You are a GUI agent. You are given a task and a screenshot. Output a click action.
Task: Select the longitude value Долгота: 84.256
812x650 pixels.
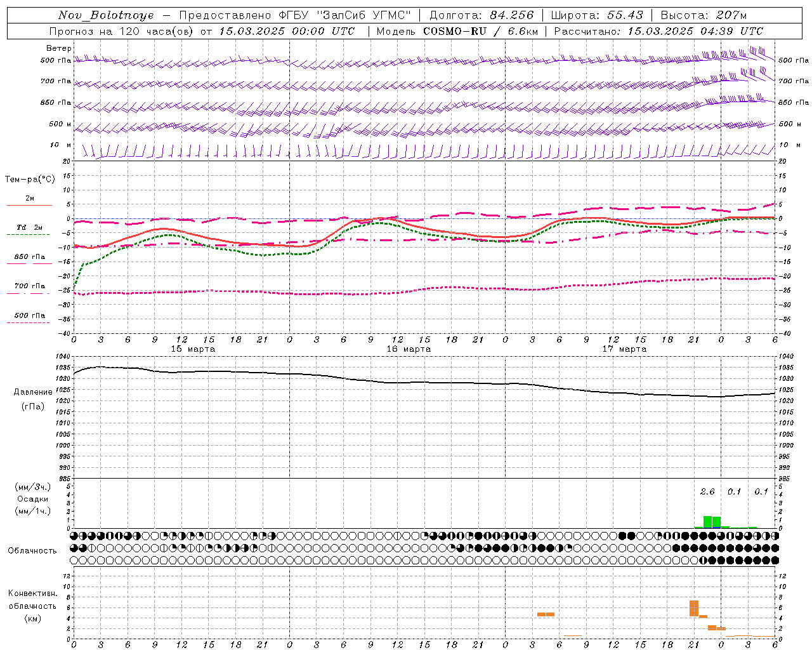481,15
